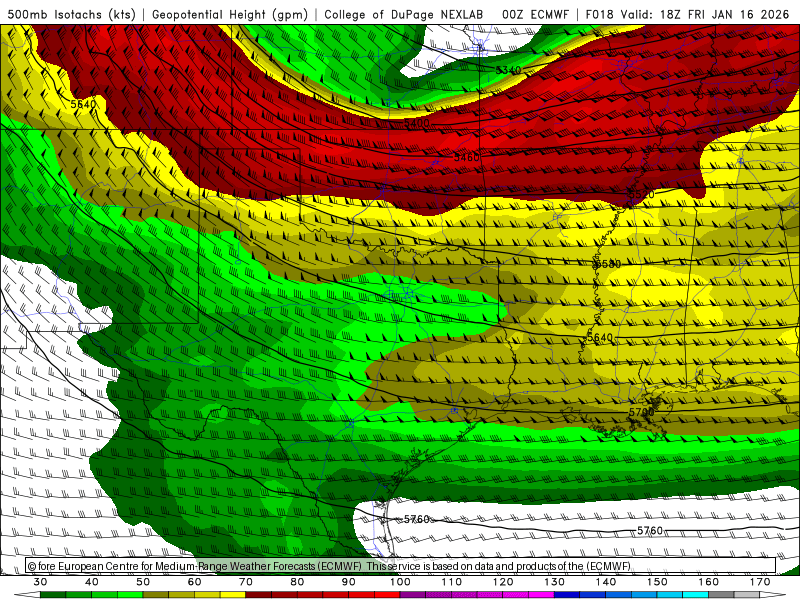Click the 5760 label just off the Texas coast
The image size is (800, 600).
tap(417, 519)
